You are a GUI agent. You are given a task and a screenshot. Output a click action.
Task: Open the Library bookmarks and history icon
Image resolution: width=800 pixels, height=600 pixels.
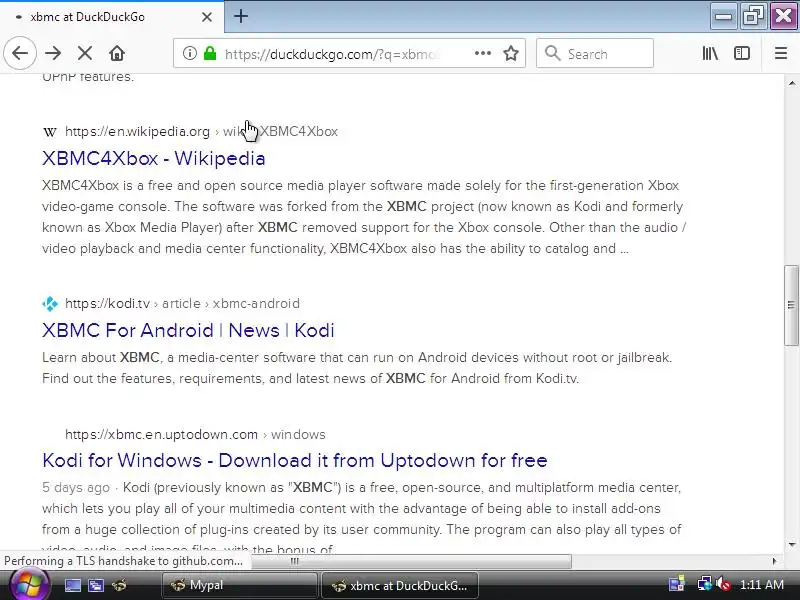pos(710,53)
